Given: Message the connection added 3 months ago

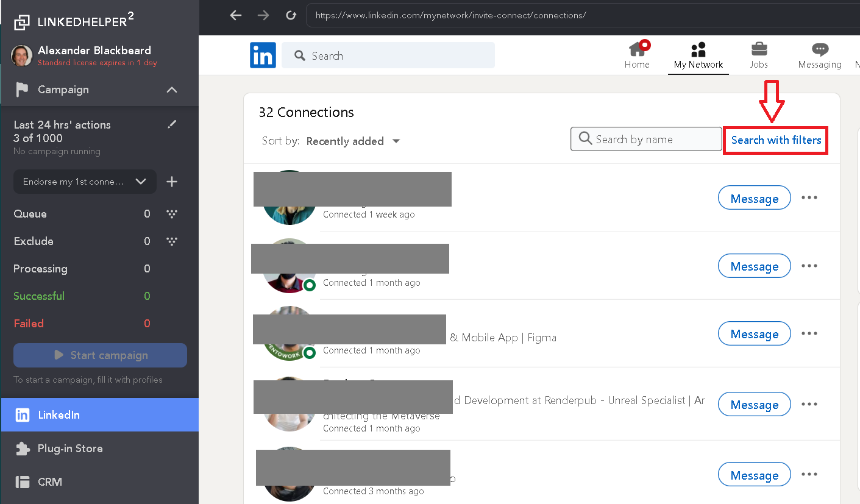Looking at the screenshot, I should coord(755,475).
